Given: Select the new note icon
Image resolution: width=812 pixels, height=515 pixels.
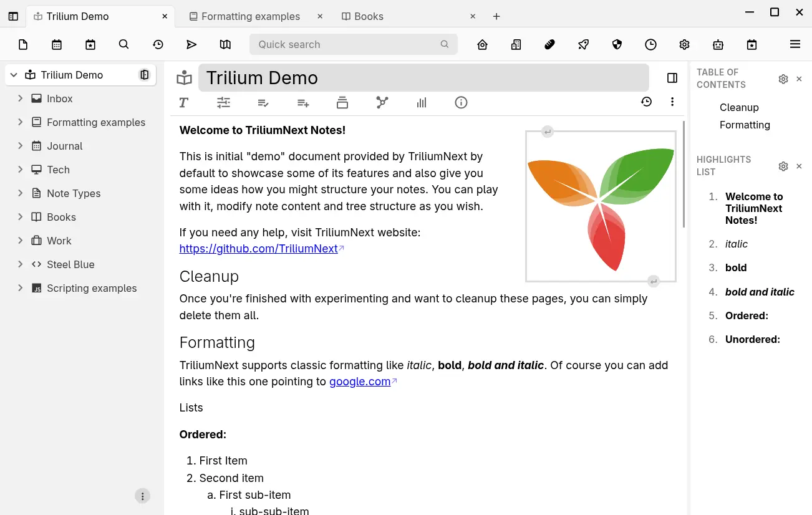Looking at the screenshot, I should (23, 44).
